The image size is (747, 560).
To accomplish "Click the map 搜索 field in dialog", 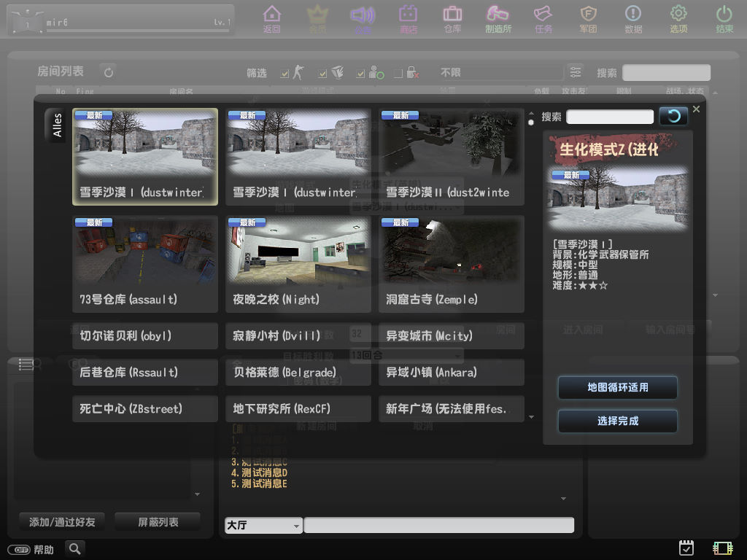I will pos(610,117).
